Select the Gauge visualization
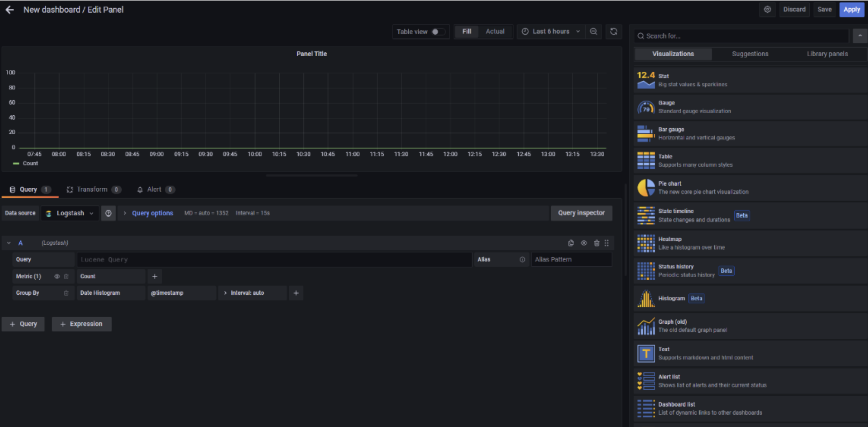 point(750,107)
